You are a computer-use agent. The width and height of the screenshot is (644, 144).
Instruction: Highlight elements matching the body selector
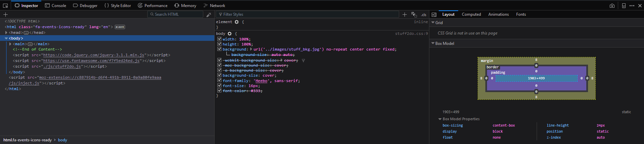230,34
